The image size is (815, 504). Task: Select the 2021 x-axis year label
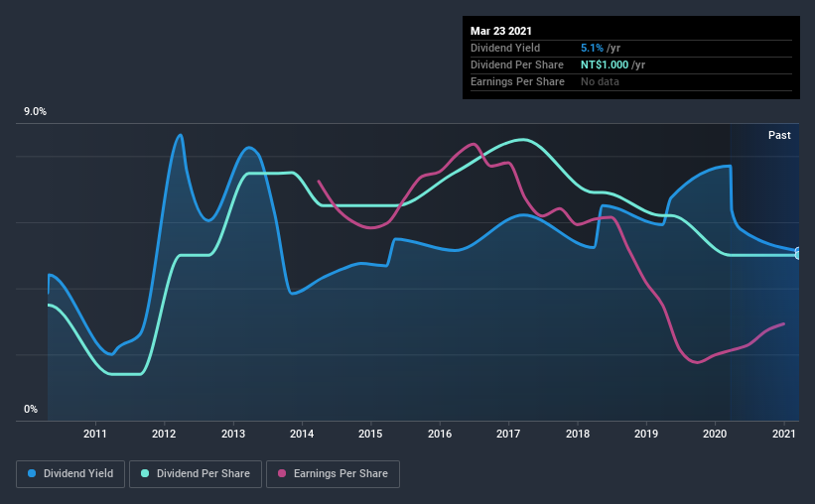coord(784,435)
